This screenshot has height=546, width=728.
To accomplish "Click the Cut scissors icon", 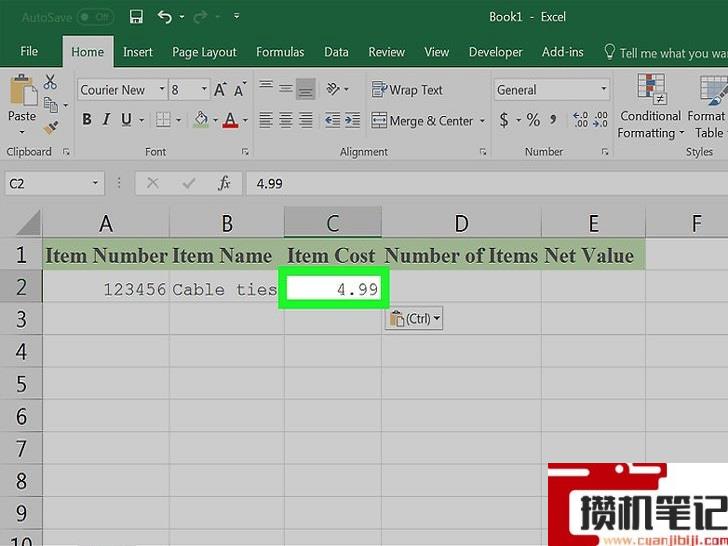I will point(50,82).
